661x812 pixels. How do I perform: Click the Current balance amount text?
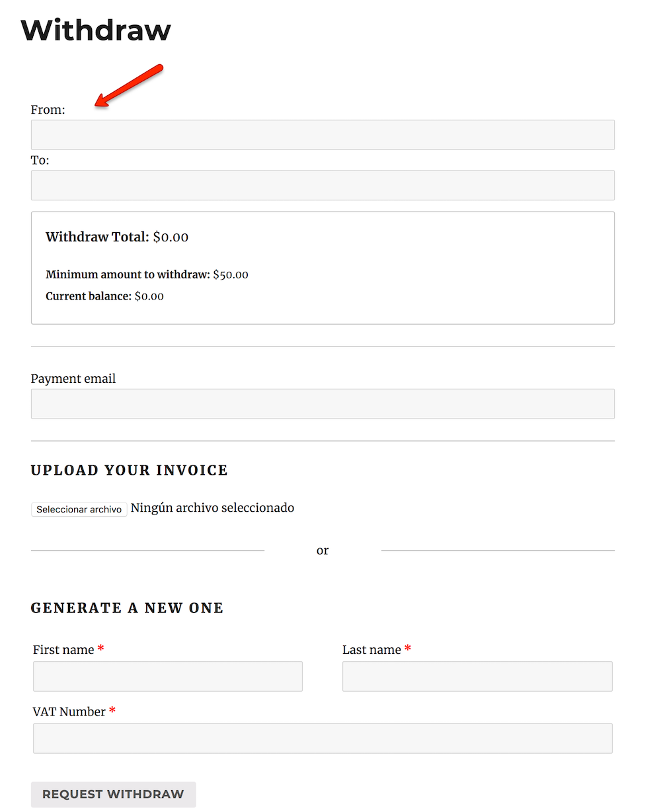149,296
